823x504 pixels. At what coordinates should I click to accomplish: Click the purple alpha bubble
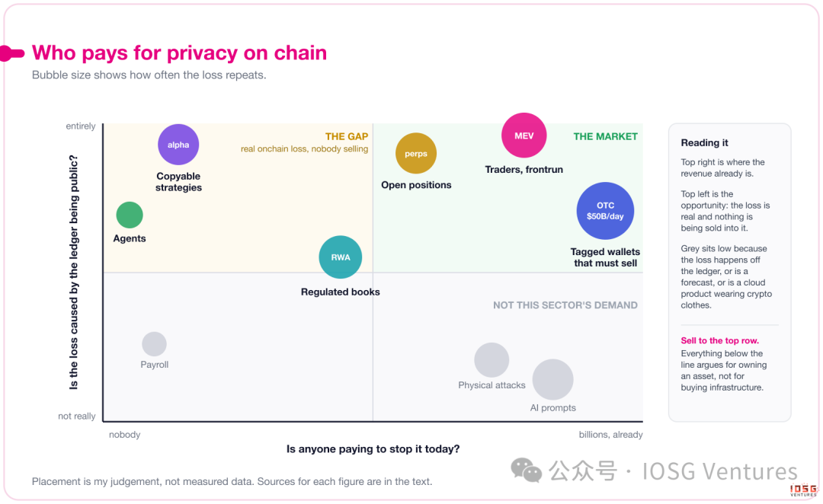(178, 145)
